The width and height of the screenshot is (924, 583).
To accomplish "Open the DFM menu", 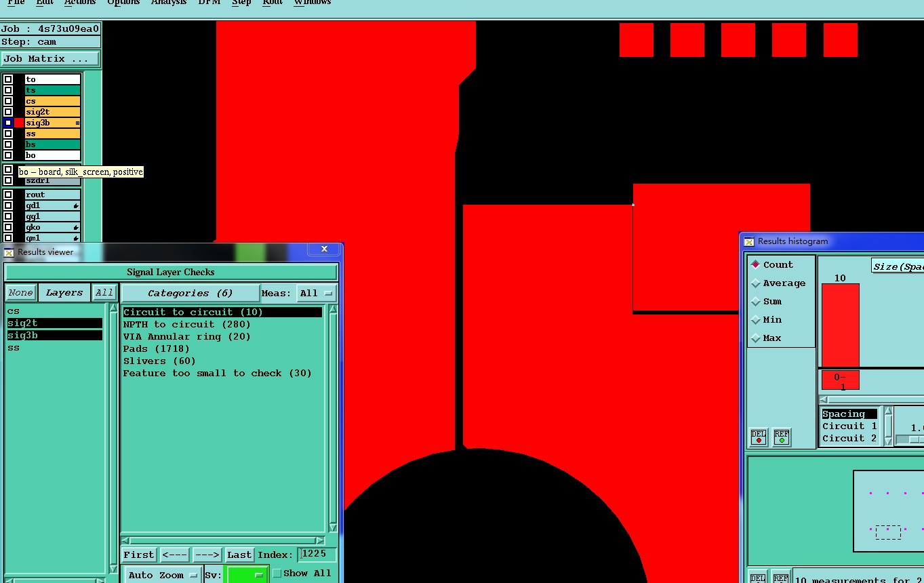I will tap(209, 3).
